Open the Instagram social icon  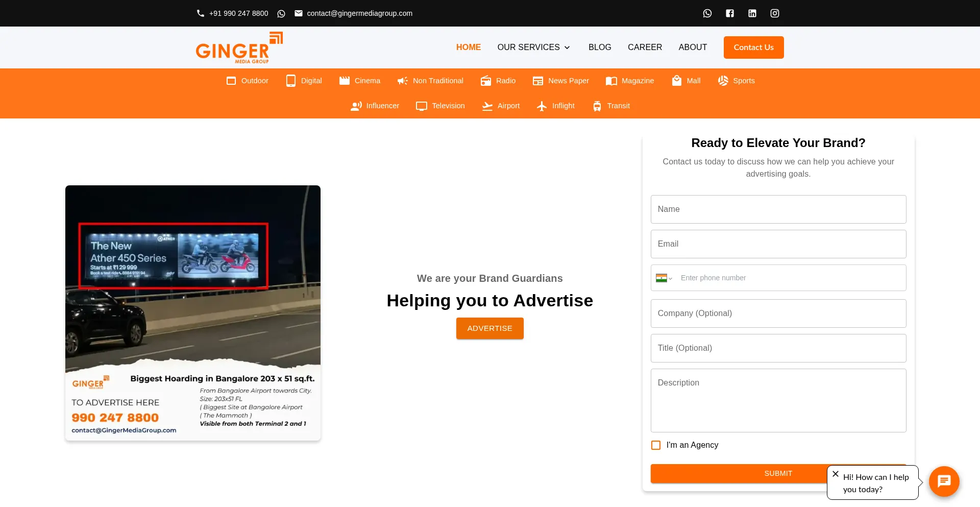tap(774, 13)
